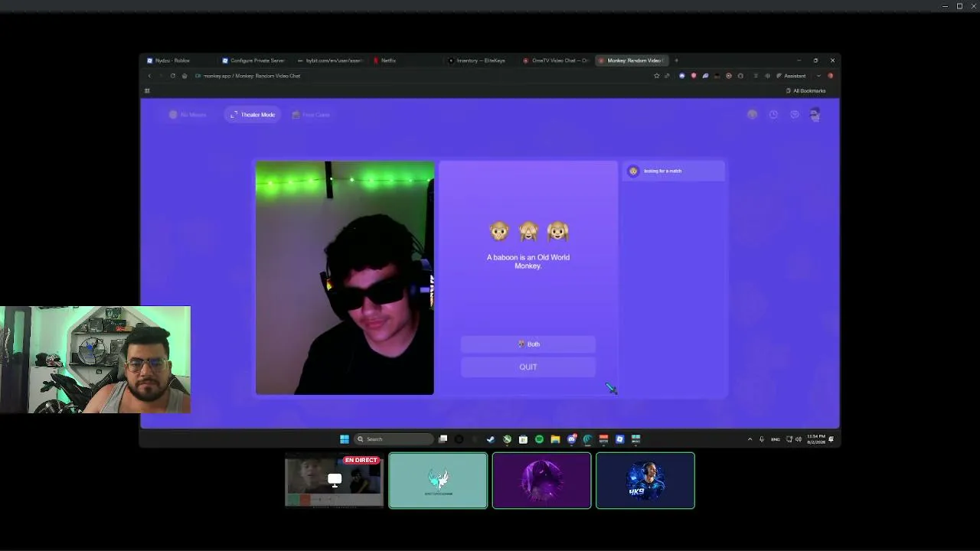Bookmark this page with the star icon

[x=656, y=76]
